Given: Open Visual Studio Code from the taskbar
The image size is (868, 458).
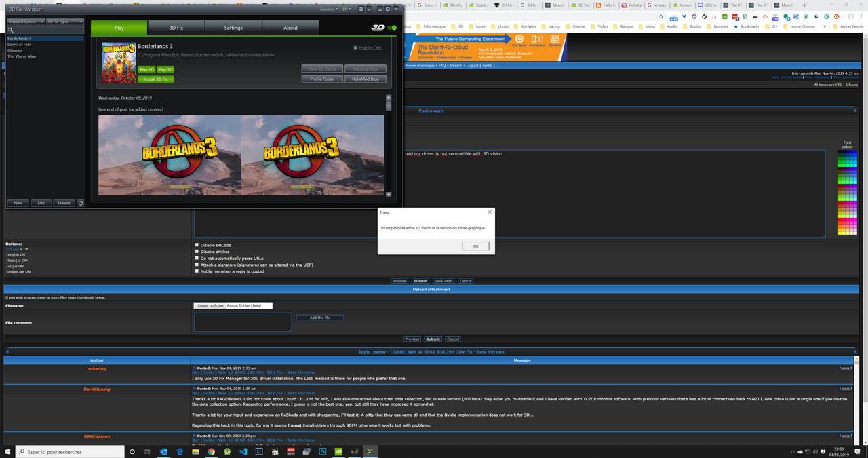Looking at the screenshot, I should tap(243, 451).
